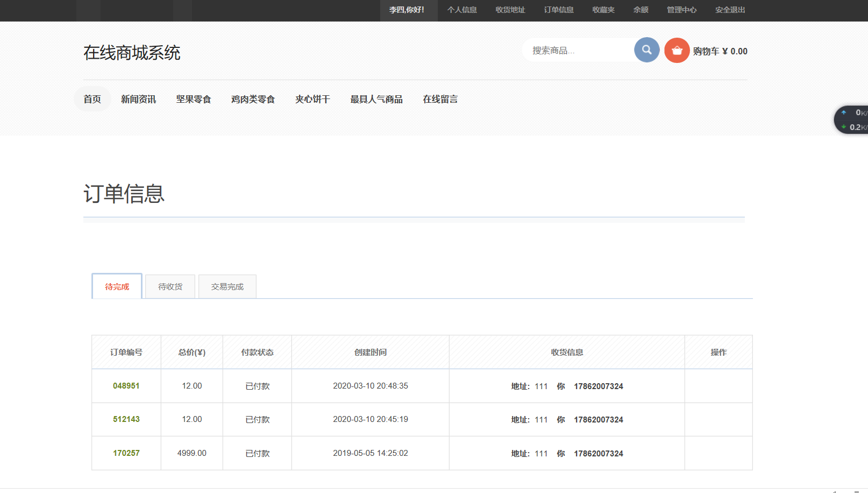Open order number 170257
The width and height of the screenshot is (868, 493).
126,453
